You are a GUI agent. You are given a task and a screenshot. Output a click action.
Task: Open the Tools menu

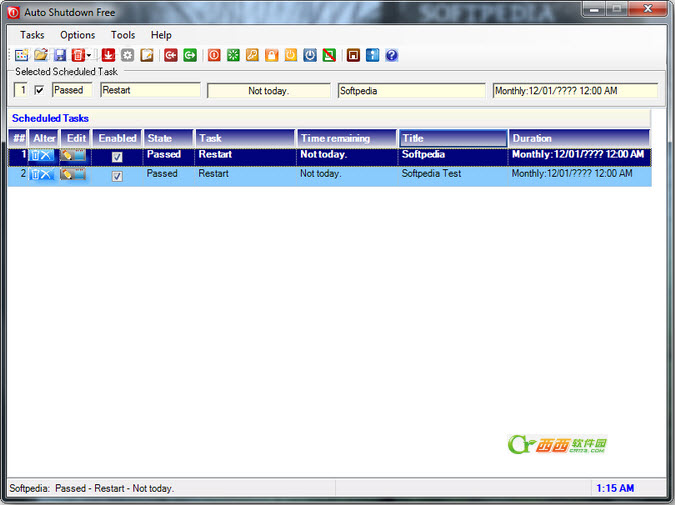(x=123, y=35)
